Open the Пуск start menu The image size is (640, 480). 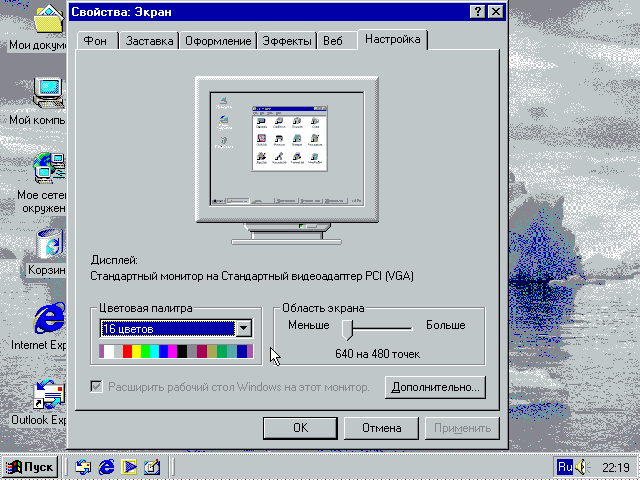click(x=30, y=467)
